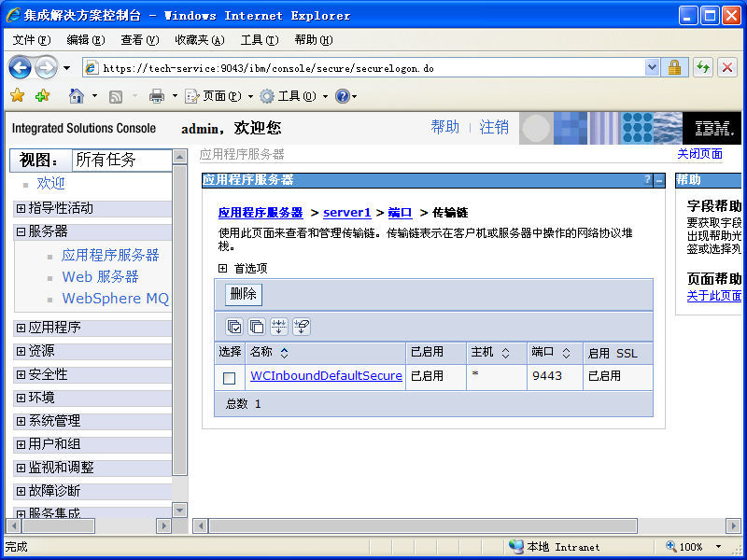Click the deselect all items icon
Viewport: 747px width, 560px height.
[257, 326]
